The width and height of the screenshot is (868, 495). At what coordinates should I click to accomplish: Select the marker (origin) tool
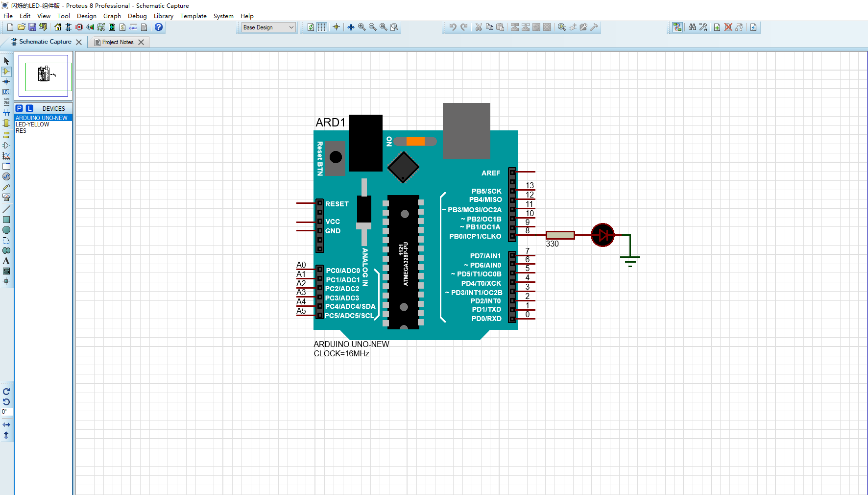6,281
